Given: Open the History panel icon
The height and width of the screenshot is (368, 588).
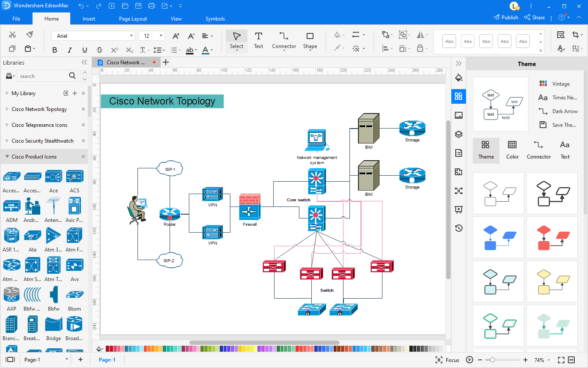Looking at the screenshot, I should click(459, 228).
